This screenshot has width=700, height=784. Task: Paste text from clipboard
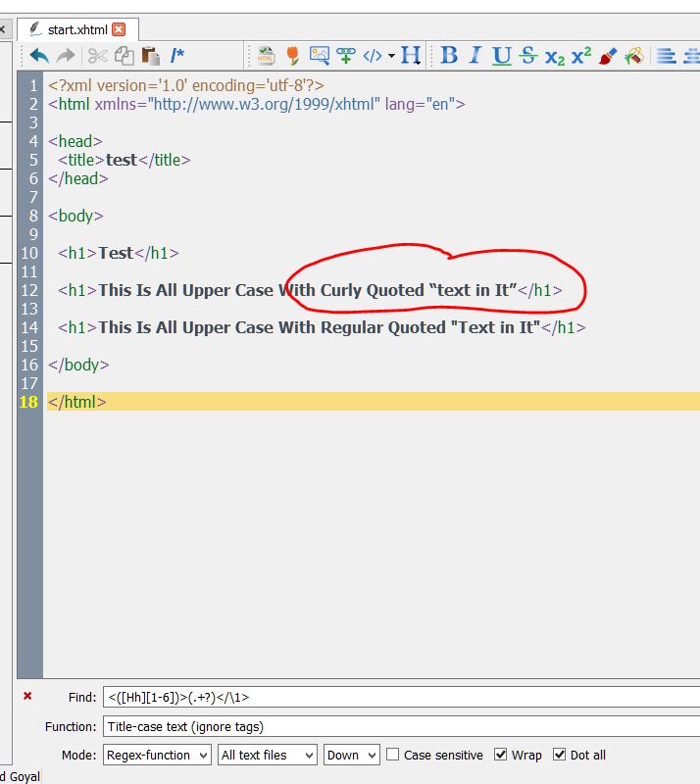[150, 56]
